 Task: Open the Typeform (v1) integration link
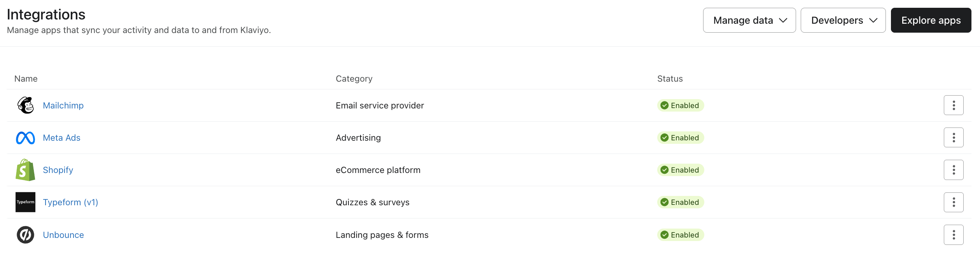(70, 202)
